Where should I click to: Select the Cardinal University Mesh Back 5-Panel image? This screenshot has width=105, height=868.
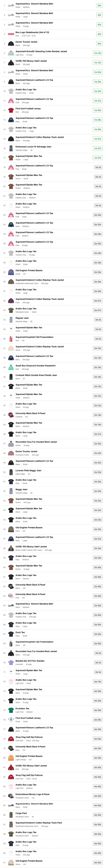point(11,415)
